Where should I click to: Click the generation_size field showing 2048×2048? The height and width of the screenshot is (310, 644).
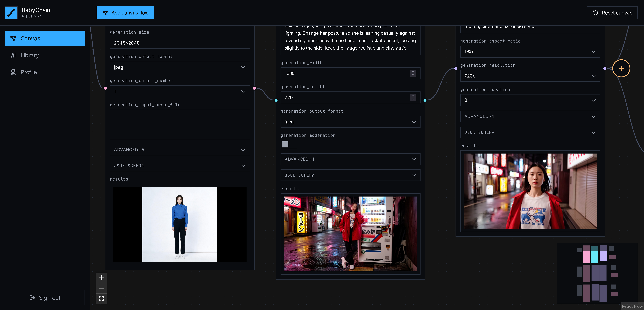(180, 43)
